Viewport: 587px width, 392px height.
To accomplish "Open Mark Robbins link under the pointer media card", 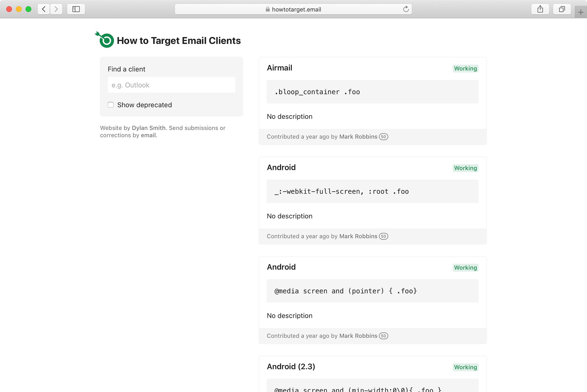I will point(358,336).
